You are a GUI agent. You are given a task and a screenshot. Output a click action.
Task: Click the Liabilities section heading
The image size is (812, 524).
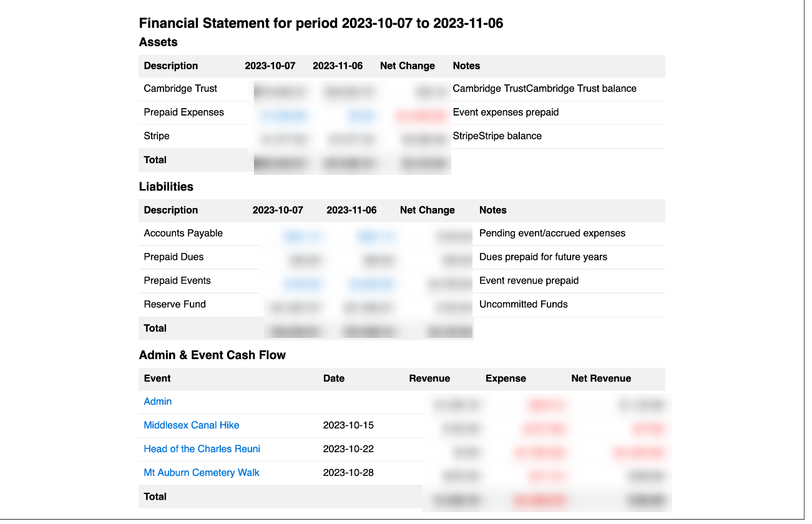166,187
